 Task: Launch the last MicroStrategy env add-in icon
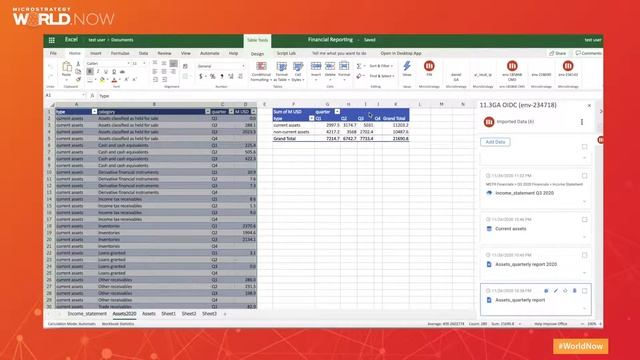pos(568,66)
